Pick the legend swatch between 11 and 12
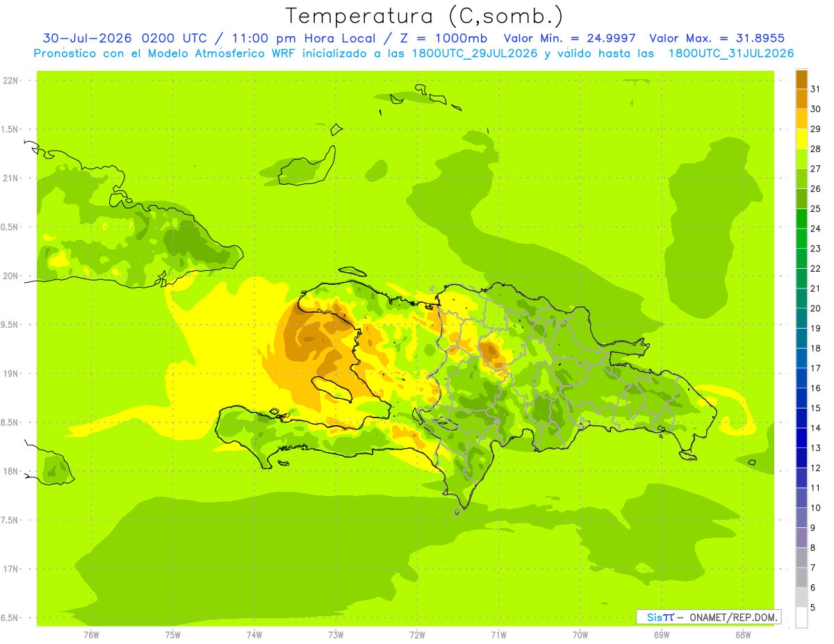The width and height of the screenshot is (834, 644). [x=801, y=477]
